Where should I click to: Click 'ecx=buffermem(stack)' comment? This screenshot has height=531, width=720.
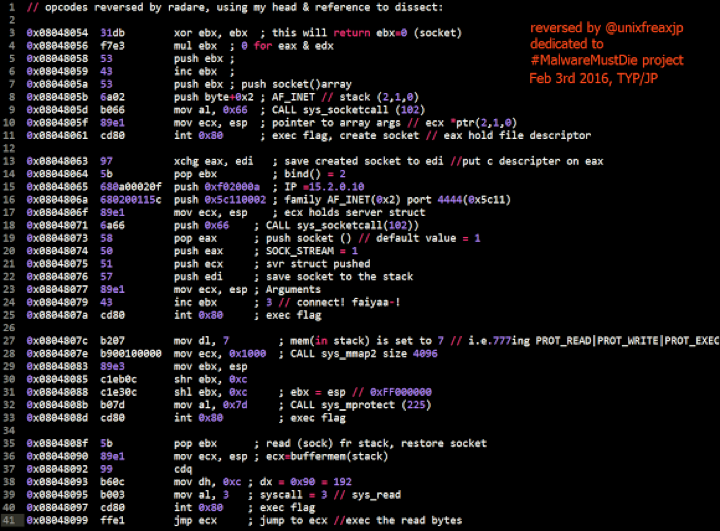click(327, 456)
